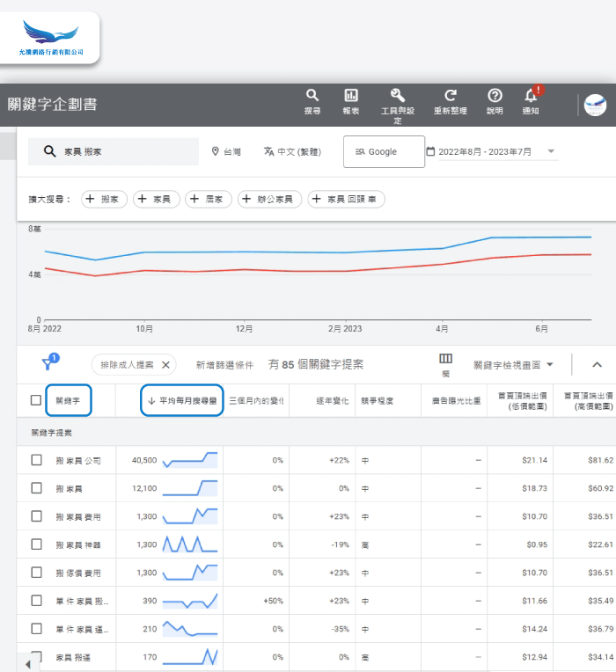Click the refresh (重新整理) icon

(451, 96)
